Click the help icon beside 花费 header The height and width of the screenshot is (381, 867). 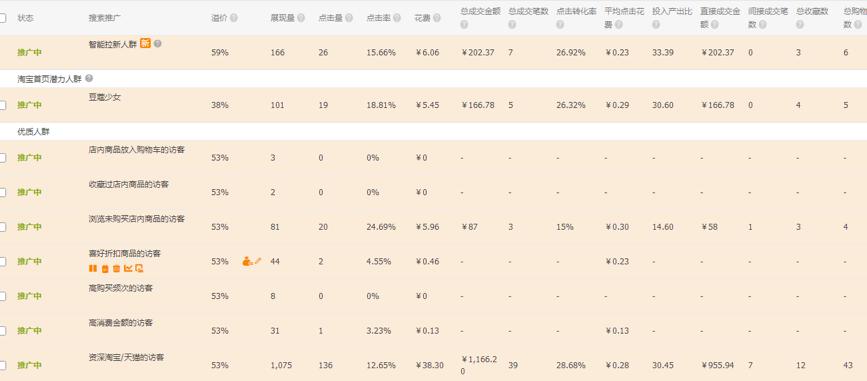(x=437, y=18)
